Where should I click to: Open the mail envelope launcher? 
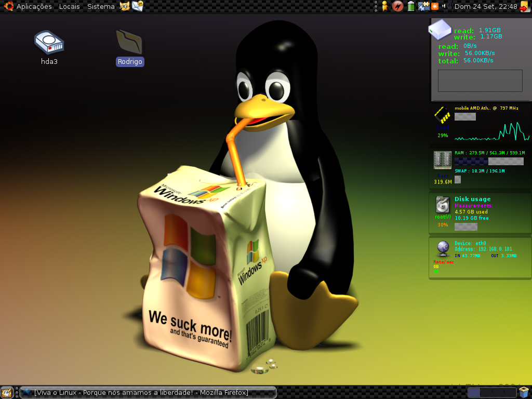click(x=137, y=6)
